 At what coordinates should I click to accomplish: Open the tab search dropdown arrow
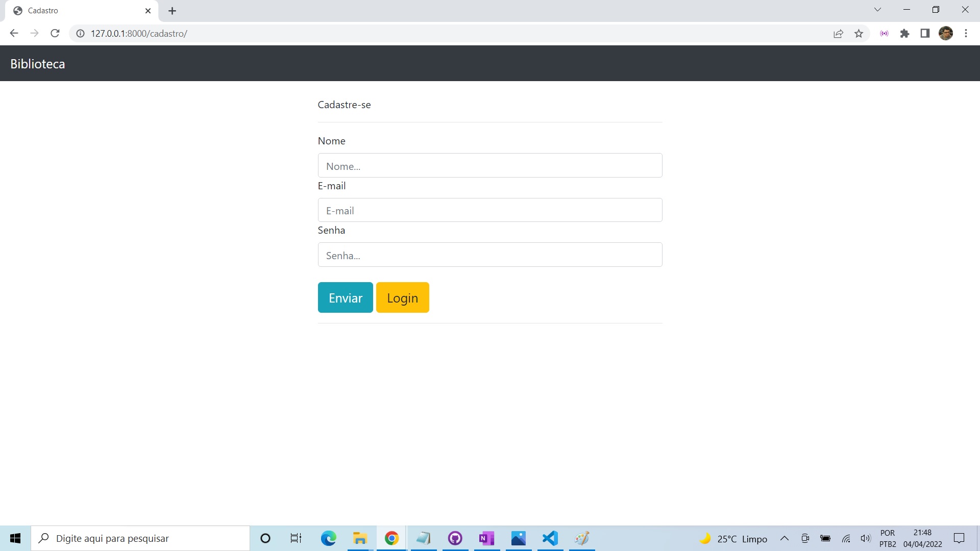point(878,9)
